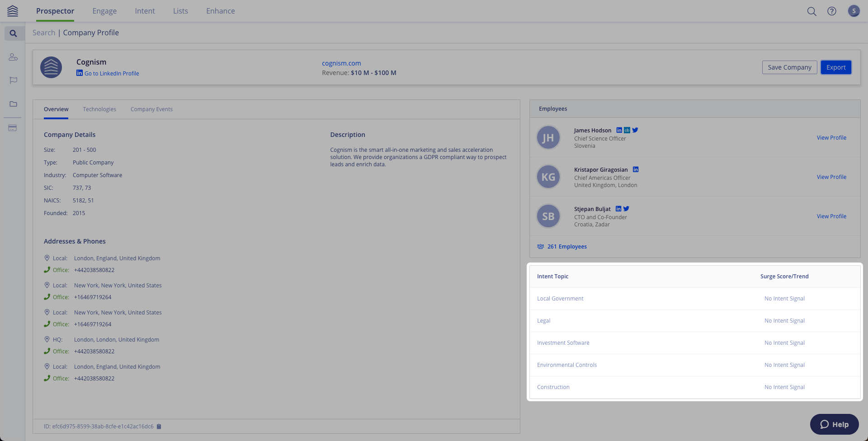Click the people icon beside 261 Employees
This screenshot has height=441, width=868.
(541, 246)
